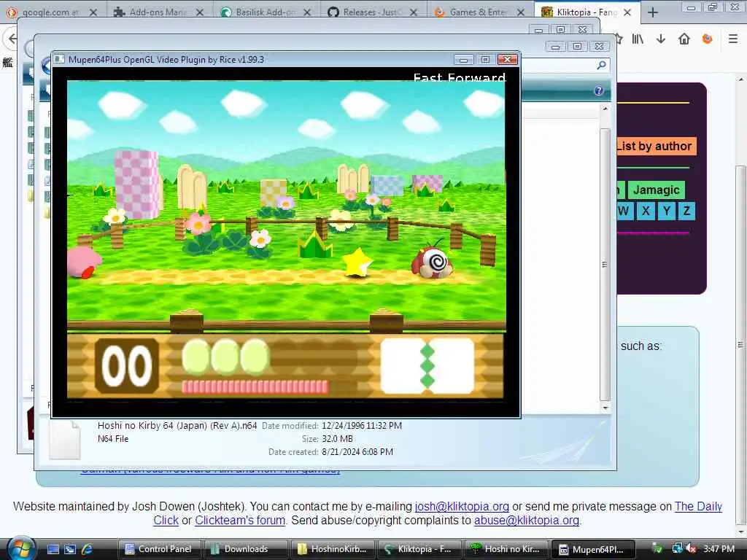Click the browser back button

(x=11, y=39)
